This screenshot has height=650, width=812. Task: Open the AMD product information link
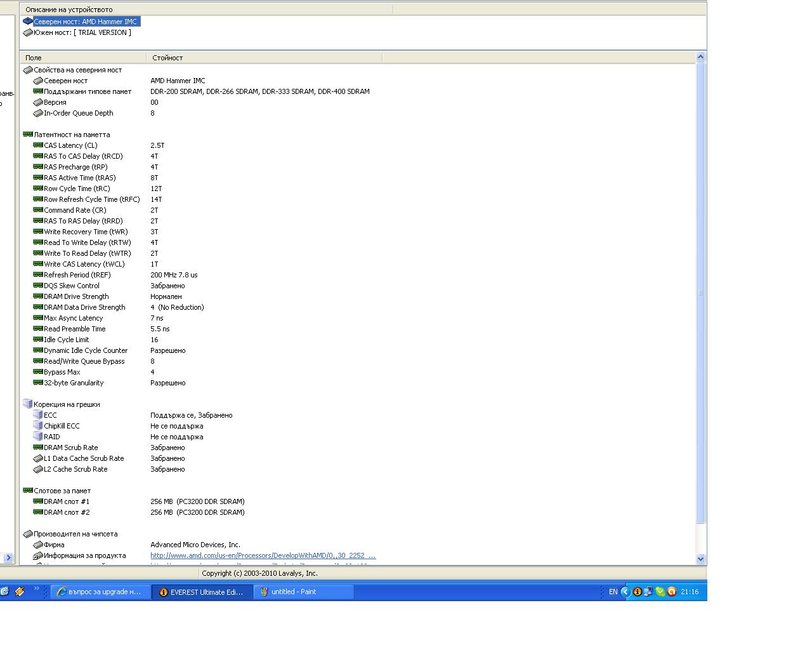click(x=263, y=555)
